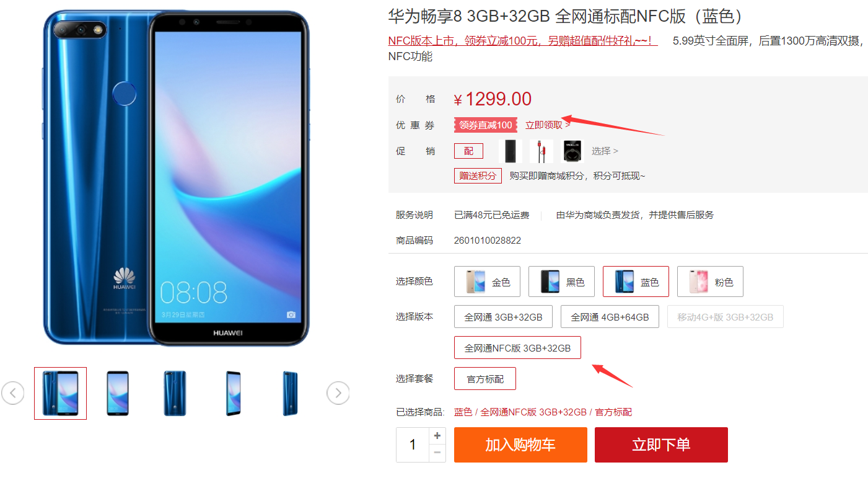
Task: Select the 金色 gold color option
Action: (487, 282)
